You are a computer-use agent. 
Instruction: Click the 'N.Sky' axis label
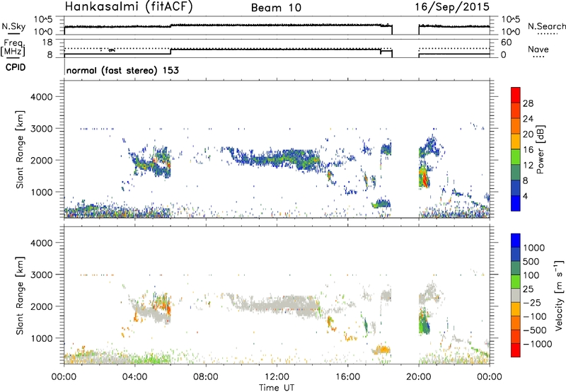tap(13, 26)
